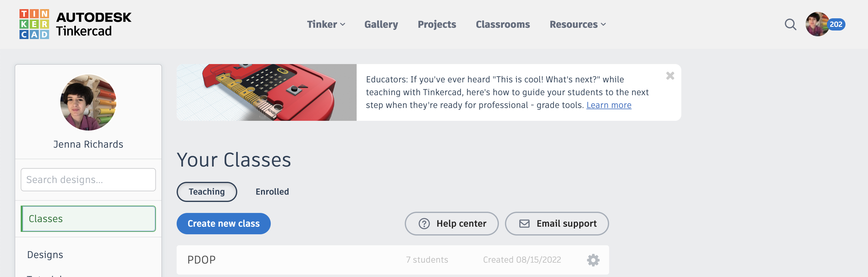Screen dimensions: 868x277
Task: Open PDOP class settings gear
Action: click(593, 260)
